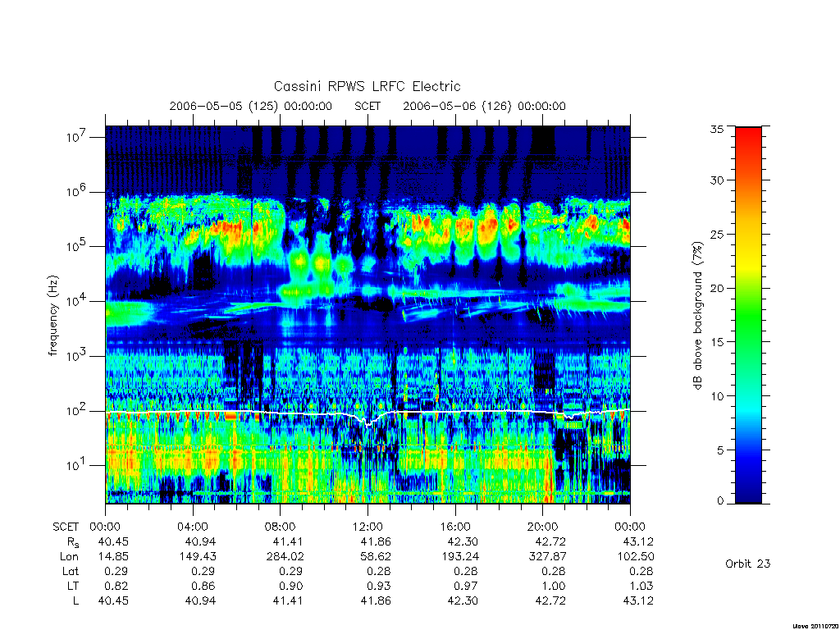This screenshot has width=840, height=630.
Task: Click the '35' colorbar tick label
Action: point(716,129)
